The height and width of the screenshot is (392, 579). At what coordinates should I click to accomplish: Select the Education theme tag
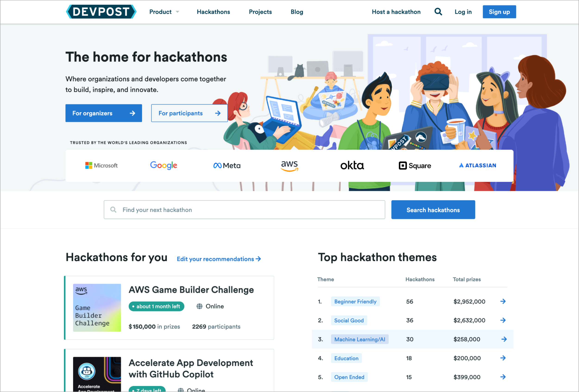[346, 358]
